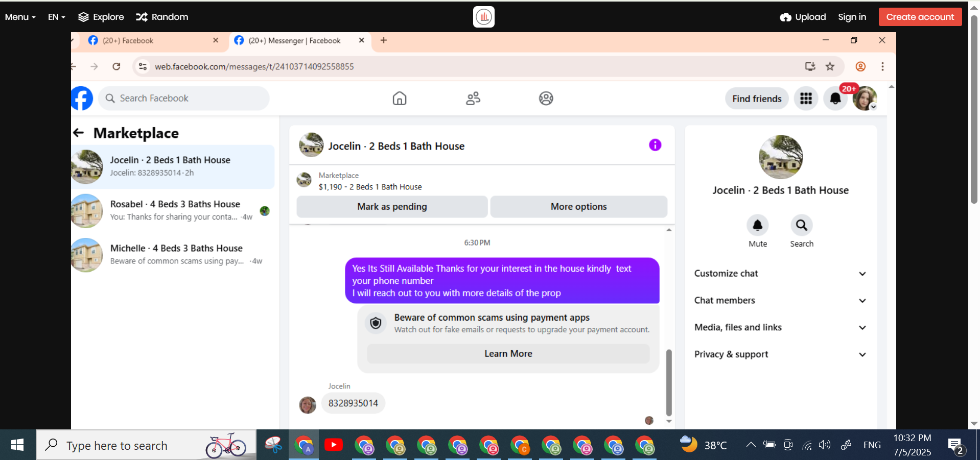Click the volume icon in system tray
Image resolution: width=980 pixels, height=460 pixels.
tap(824, 445)
